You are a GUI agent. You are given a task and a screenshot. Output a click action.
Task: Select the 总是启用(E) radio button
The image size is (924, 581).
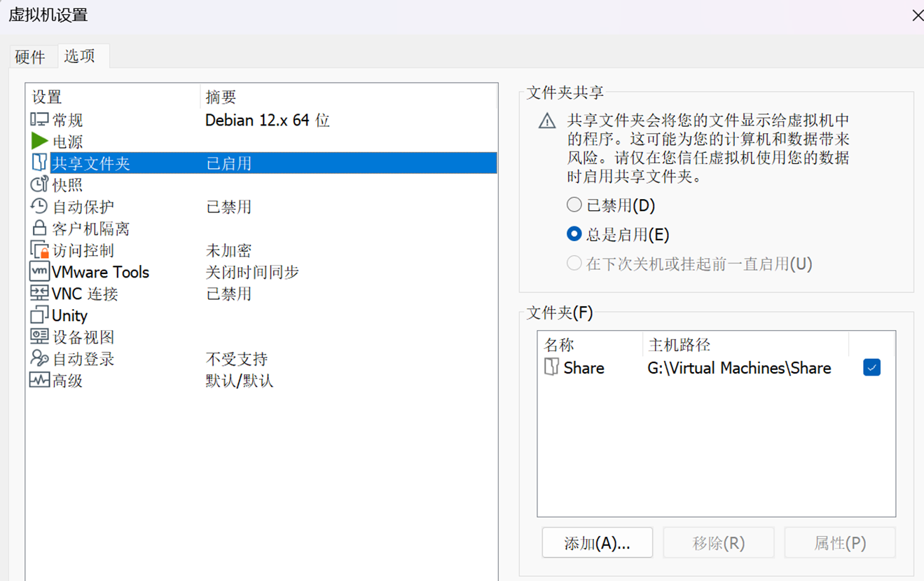574,234
